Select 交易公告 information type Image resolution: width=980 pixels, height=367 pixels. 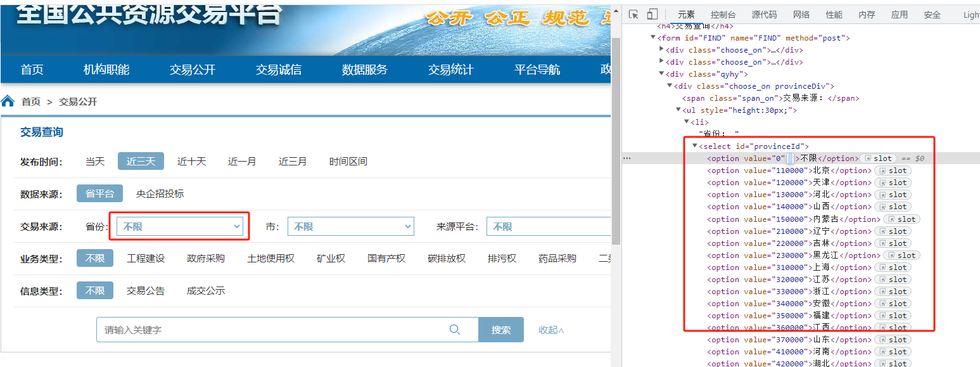point(146,290)
